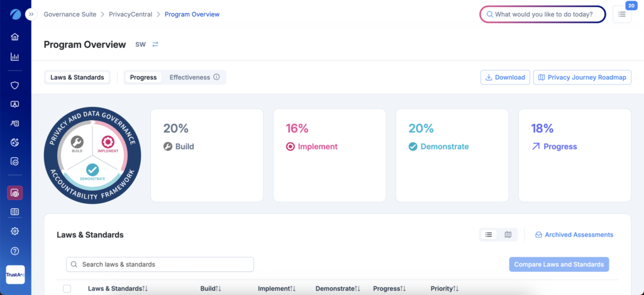Open Settings gear in sidebar
Screen dimensions: 644x295
click(x=15, y=231)
